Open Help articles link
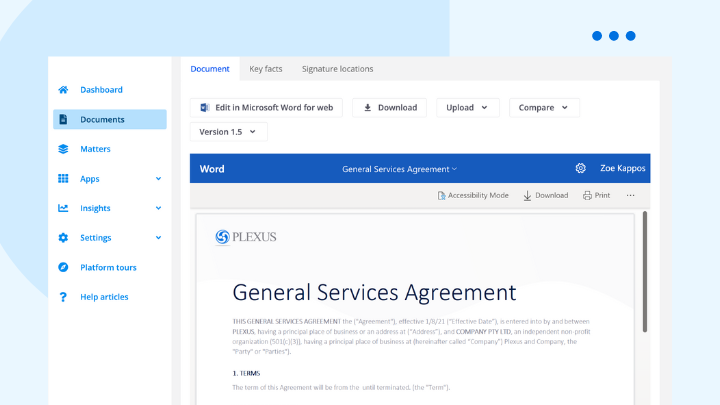The image size is (720, 405). [104, 297]
